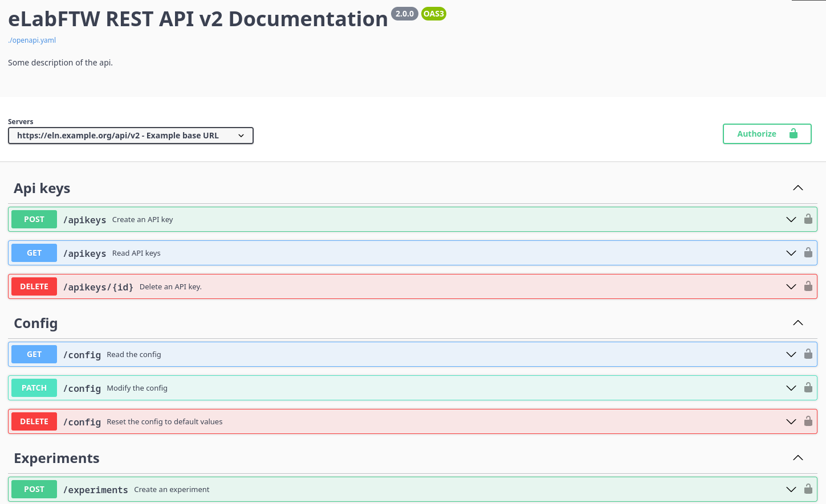Expand the POST /experiments operation chevron

click(791, 489)
